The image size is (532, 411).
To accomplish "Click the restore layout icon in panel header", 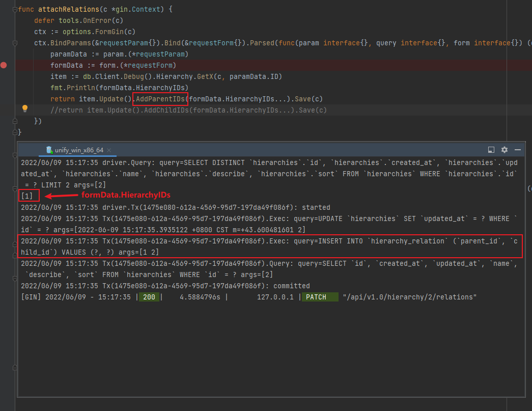I will click(x=491, y=150).
